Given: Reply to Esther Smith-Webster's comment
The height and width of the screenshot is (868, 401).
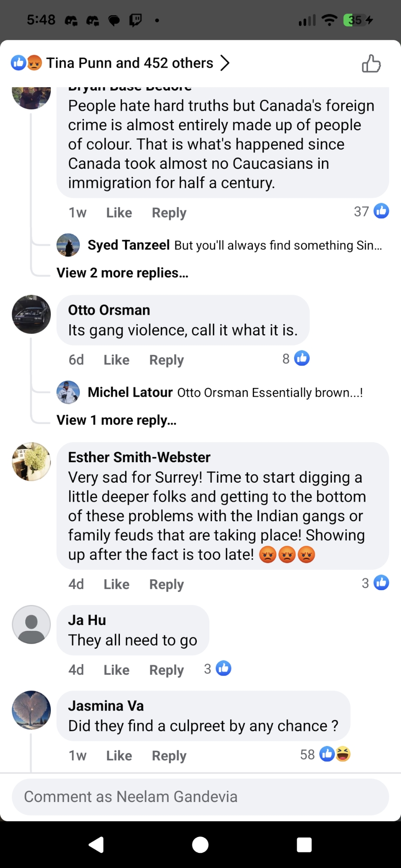Looking at the screenshot, I should [x=166, y=584].
